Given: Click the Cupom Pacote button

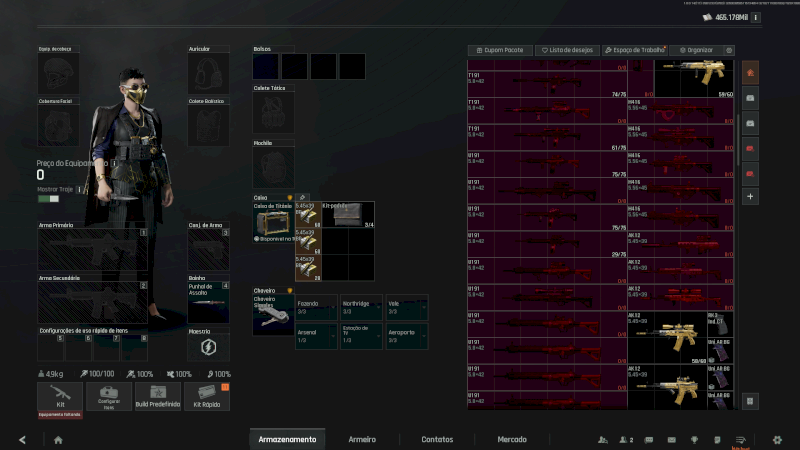Looking at the screenshot, I should click(500, 50).
